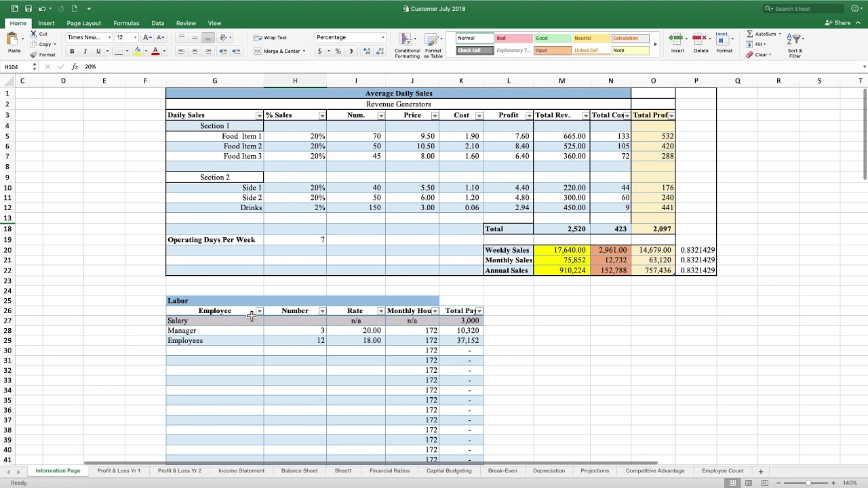Open the Insert ribbon tab
Screen dimensions: 868x488
pos(46,23)
